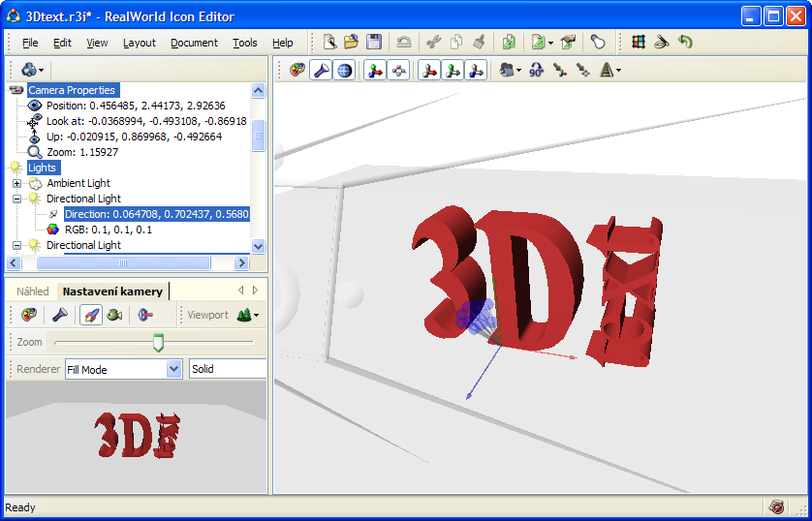The width and height of the screenshot is (812, 521).
Task: Collapse the first Directional Light node
Action: tap(17, 199)
